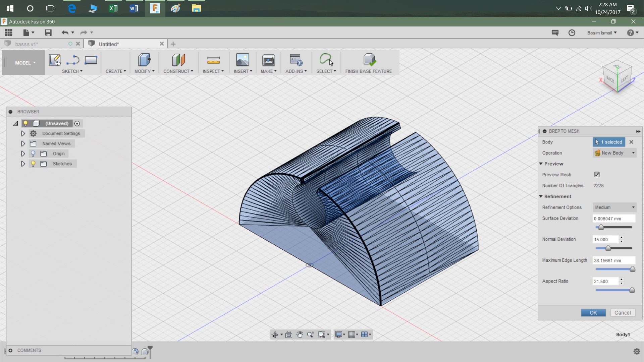The width and height of the screenshot is (644, 362).
Task: Select the Create Sketch tool
Action: click(55, 60)
